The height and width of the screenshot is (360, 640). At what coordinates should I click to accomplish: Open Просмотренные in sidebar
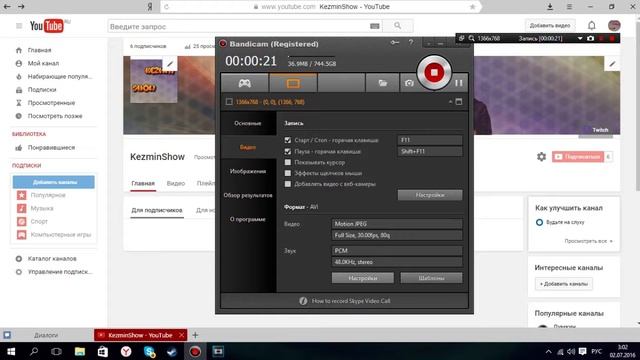[x=51, y=103]
